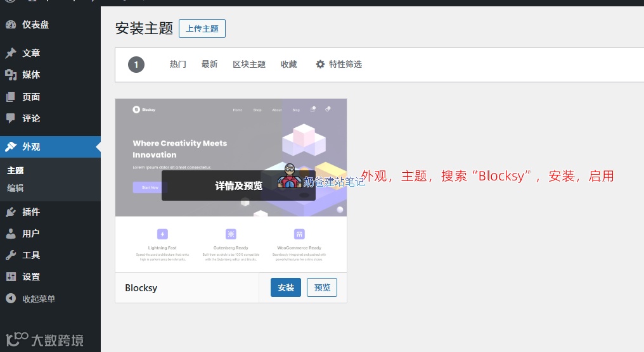
Task: Click the Settings sliders icon (设置)
Action: click(11, 277)
